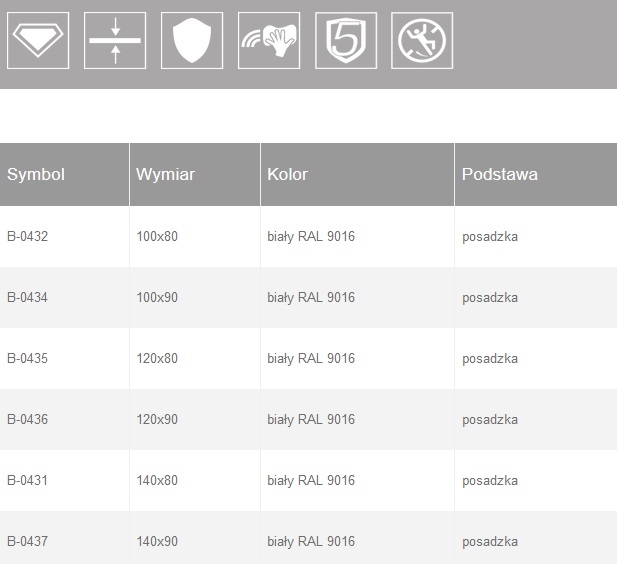Click the diamond gloss surface icon
617x564 pixels.
point(38,41)
